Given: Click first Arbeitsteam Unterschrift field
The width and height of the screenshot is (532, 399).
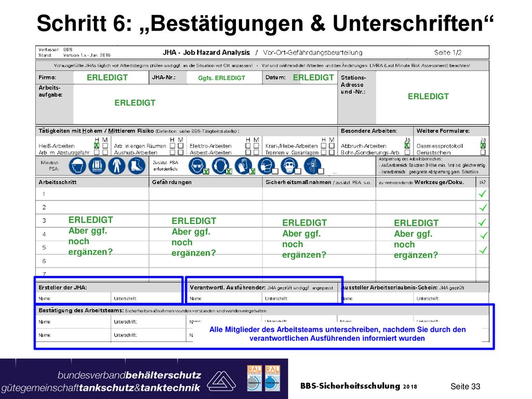Looking at the screenshot, I should pos(149,322).
